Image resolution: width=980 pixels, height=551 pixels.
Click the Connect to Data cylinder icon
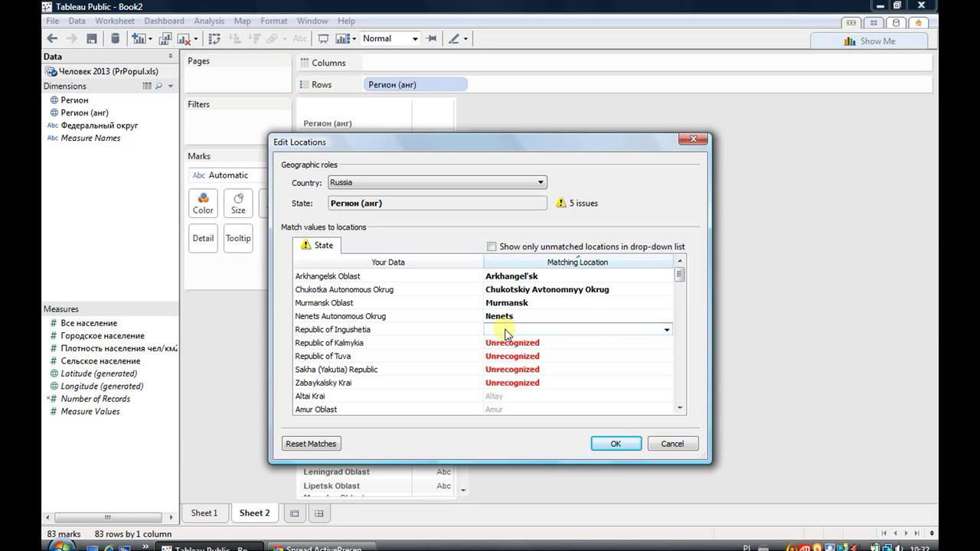point(116,39)
